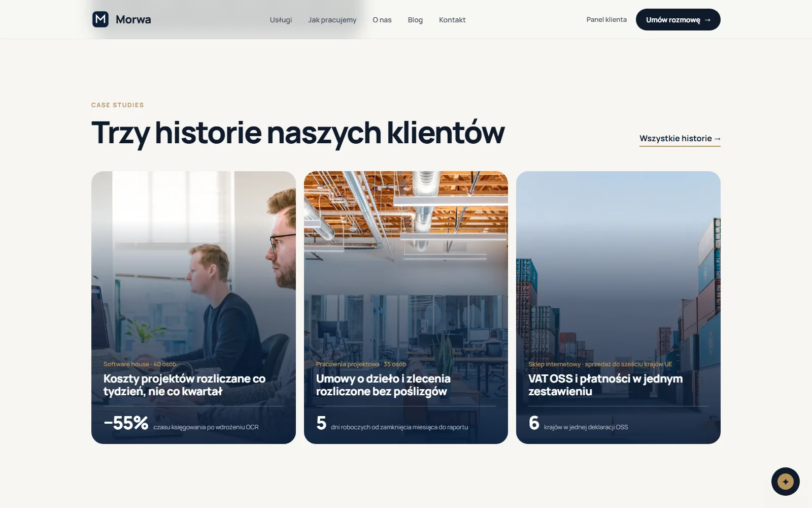The width and height of the screenshot is (812, 508).
Task: Click the number 6 statistic
Action: [534, 423]
